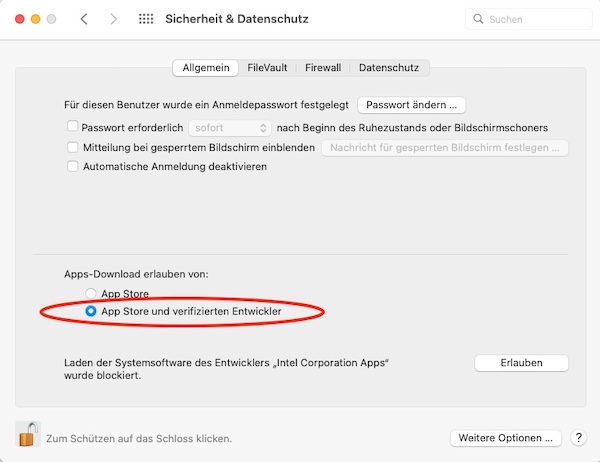Open help with the question mark button
This screenshot has width=600, height=462.
[x=579, y=438]
